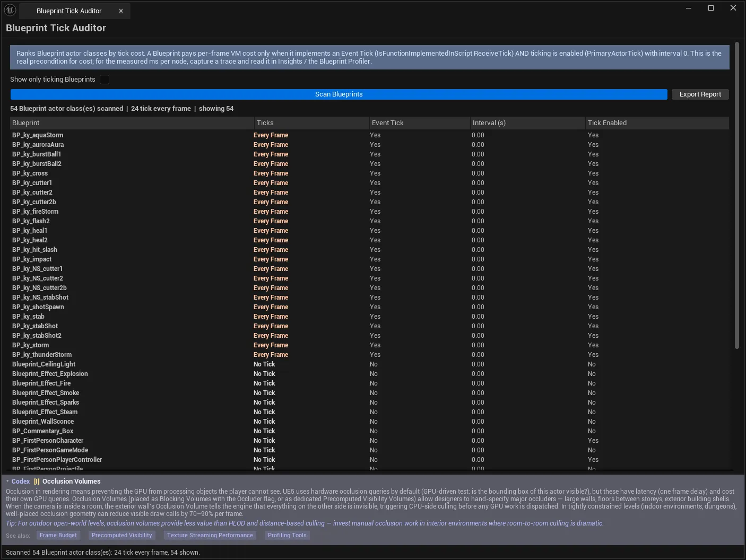The height and width of the screenshot is (560, 746).
Task: Select the Blueprint_WallSconce row
Action: pos(369,422)
